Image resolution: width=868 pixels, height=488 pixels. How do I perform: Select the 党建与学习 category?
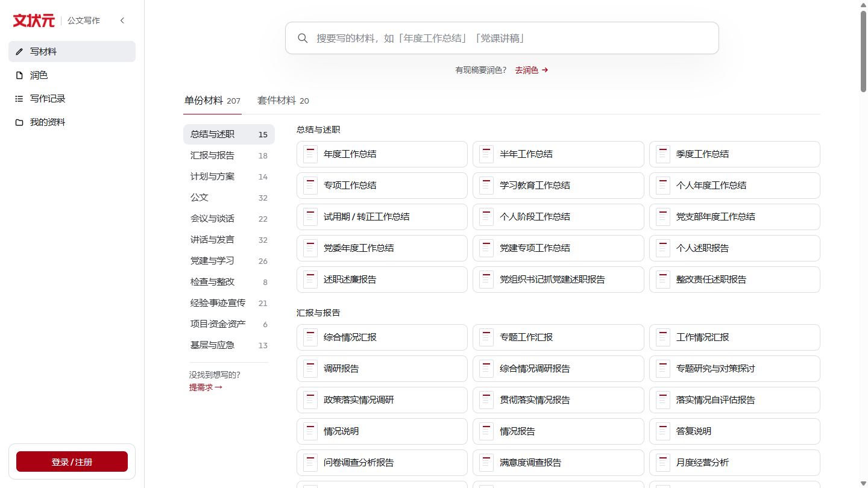pyautogui.click(x=229, y=261)
